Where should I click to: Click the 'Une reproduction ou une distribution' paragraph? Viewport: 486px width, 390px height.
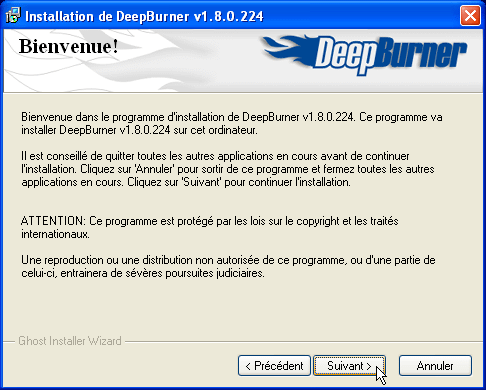[228, 266]
